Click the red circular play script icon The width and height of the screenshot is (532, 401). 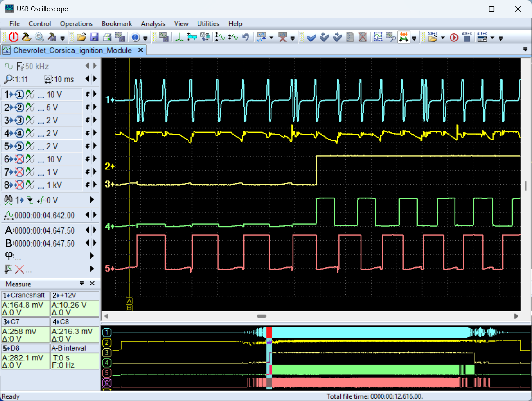click(454, 37)
